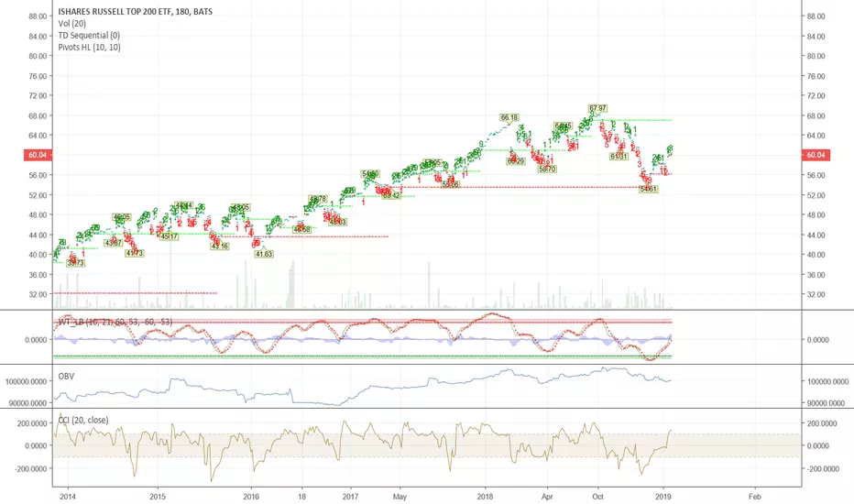854x504 pixels.
Task: Select 2016 on the time axis
Action: pos(250,497)
